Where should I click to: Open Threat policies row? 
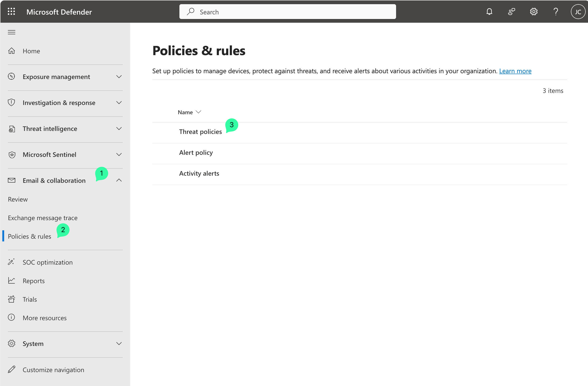(x=200, y=132)
